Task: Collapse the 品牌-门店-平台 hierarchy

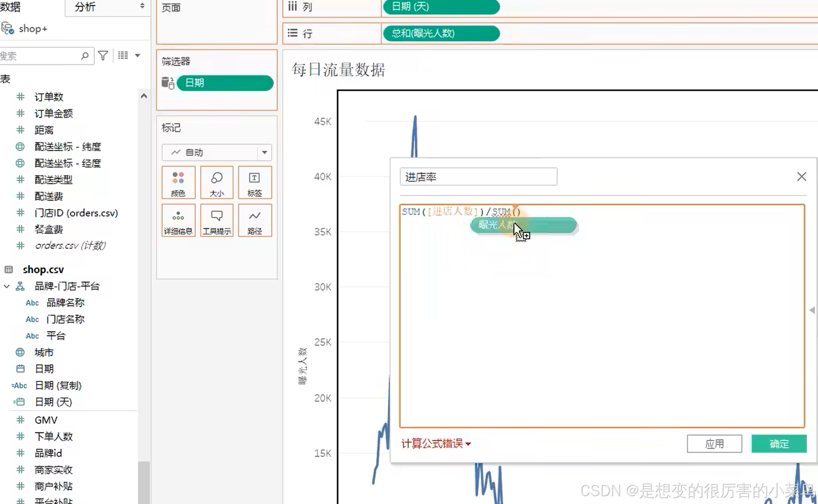Action: [x=7, y=286]
